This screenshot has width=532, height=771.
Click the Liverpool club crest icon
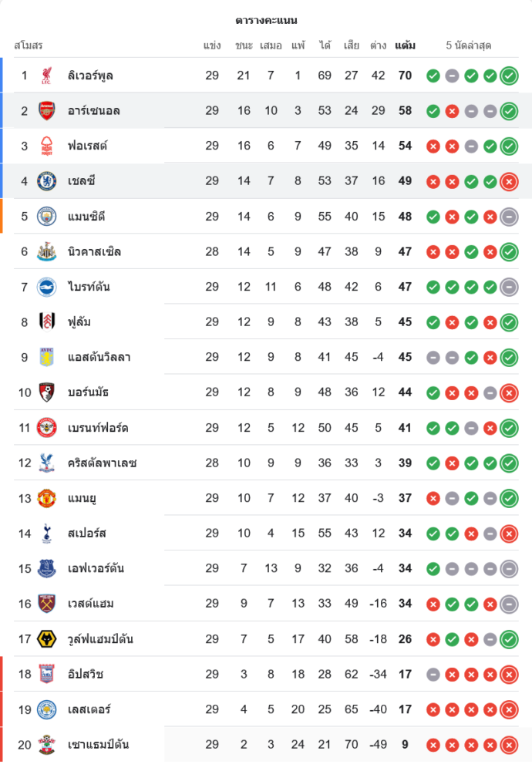point(47,76)
